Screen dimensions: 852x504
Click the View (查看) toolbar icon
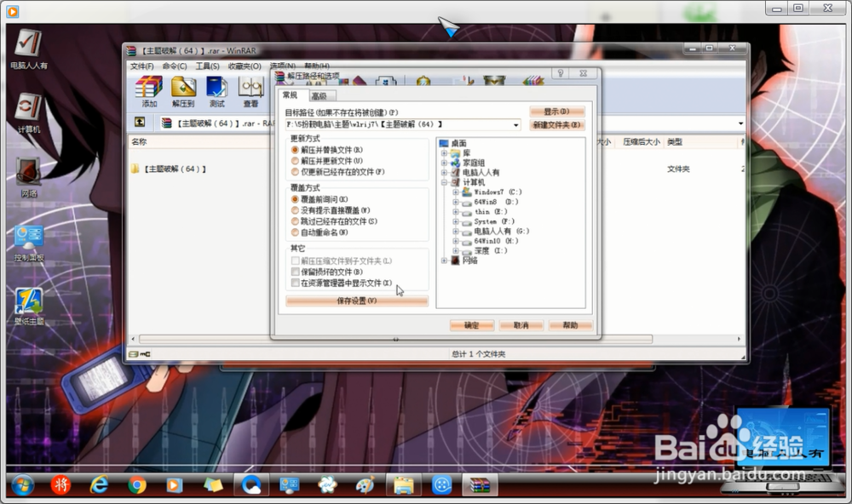(x=250, y=91)
